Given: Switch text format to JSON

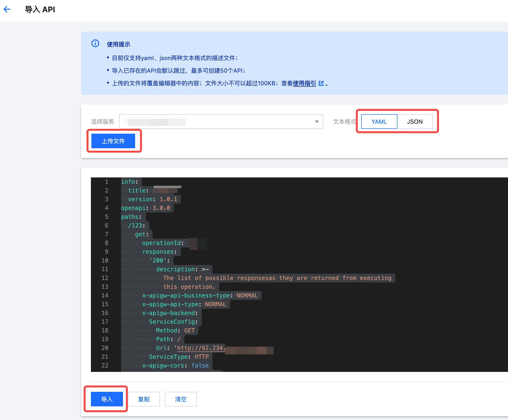Looking at the screenshot, I should point(415,122).
